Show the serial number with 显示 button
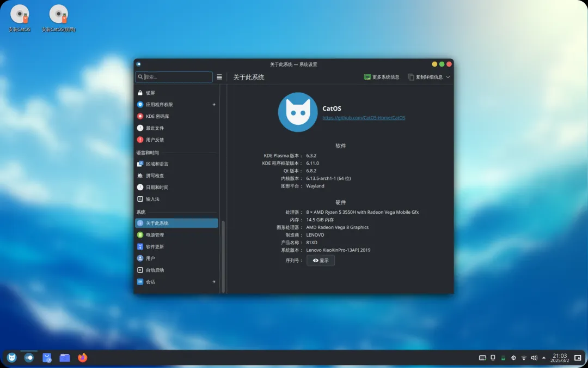Screen dimensions: 588x368 (x=321, y=260)
